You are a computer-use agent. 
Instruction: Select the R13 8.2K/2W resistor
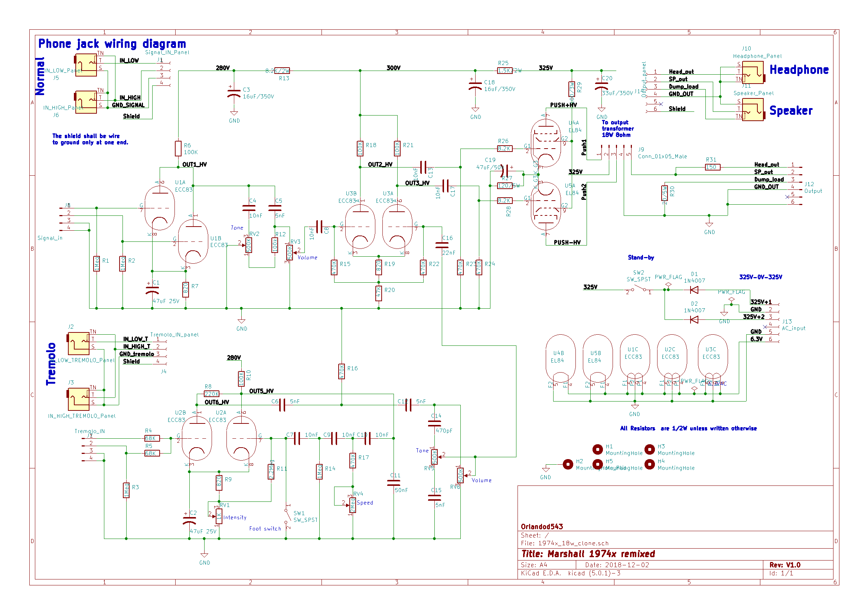[x=283, y=70]
